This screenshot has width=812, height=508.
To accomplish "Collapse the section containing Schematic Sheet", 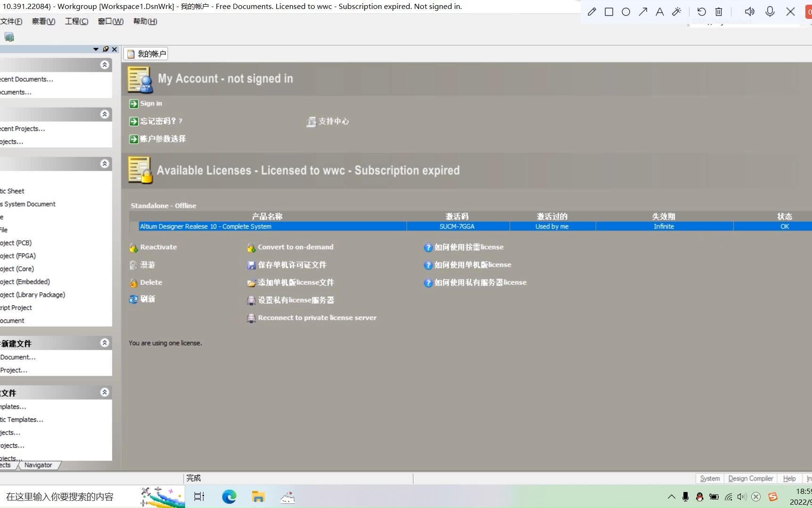I will point(105,164).
